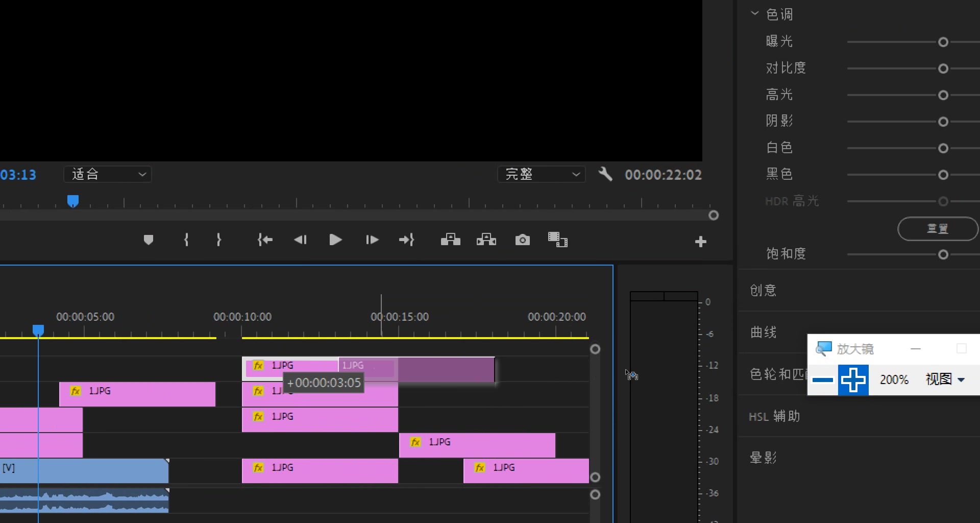Expand the 曲线 section
Screen dimensions: 980x523
[763, 332]
